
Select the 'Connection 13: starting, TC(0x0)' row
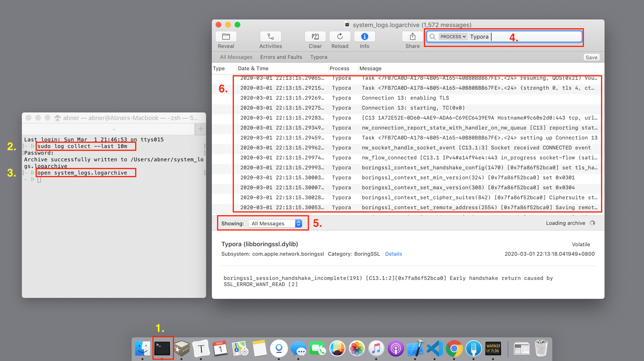(x=408, y=108)
